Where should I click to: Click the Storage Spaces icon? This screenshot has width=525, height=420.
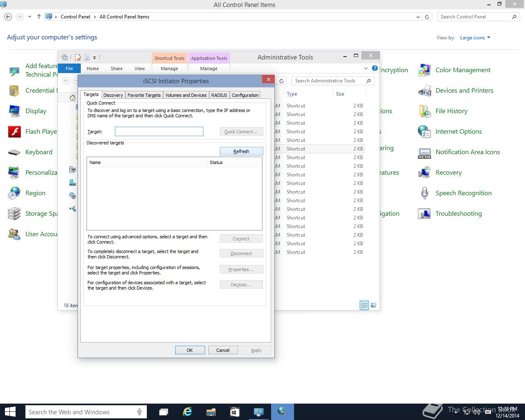[x=14, y=214]
